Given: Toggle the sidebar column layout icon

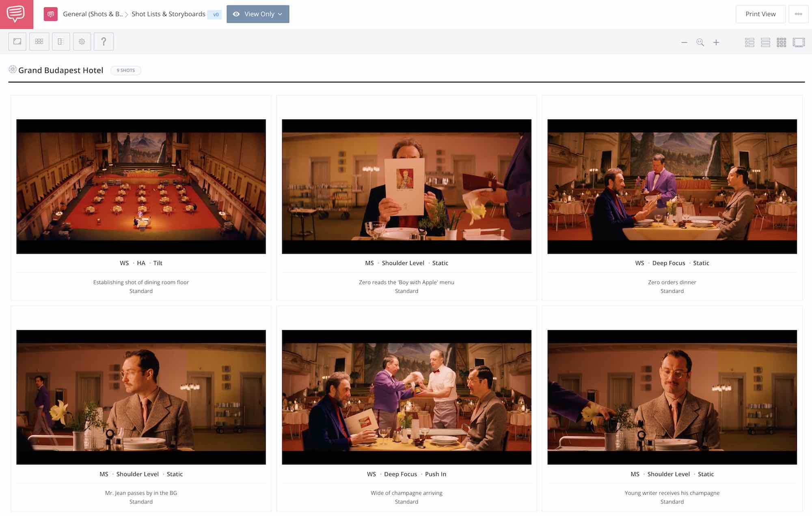Looking at the screenshot, I should (x=61, y=41).
